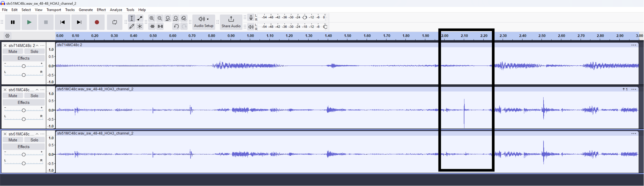Click the Share Audio button

coord(231,22)
